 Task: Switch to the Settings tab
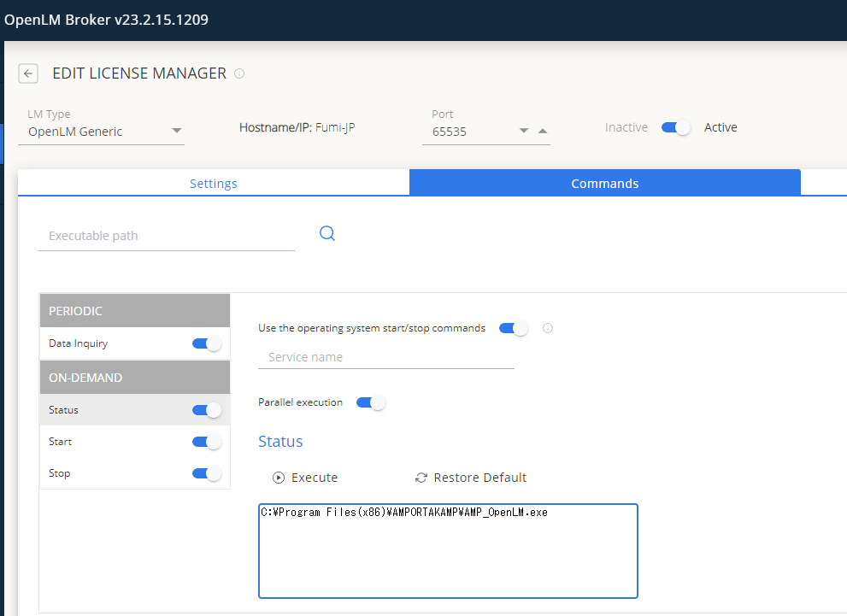click(213, 183)
